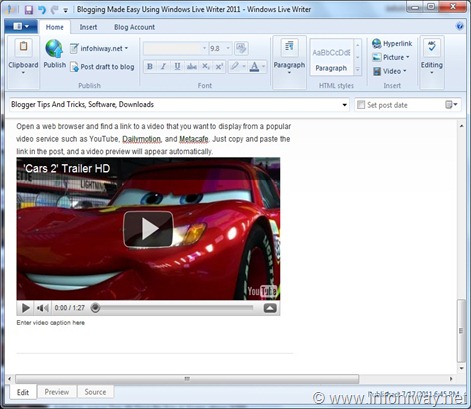Click the horizontal scrollbar left arrow
471x409 pixels.
9,379
